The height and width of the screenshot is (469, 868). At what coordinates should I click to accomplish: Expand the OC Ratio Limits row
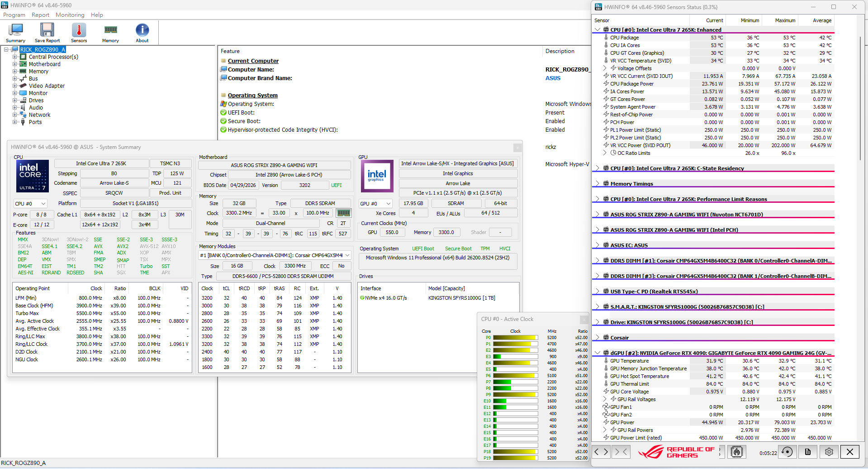click(x=605, y=153)
